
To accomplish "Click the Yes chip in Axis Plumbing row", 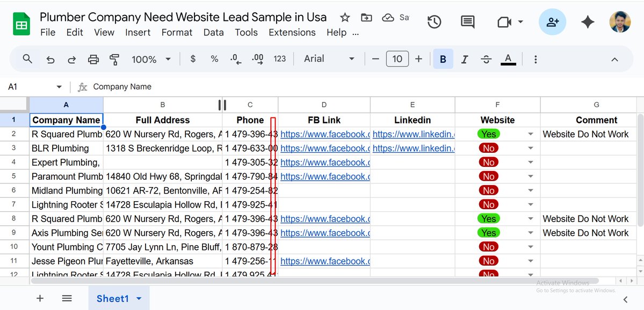I will coord(489,233).
